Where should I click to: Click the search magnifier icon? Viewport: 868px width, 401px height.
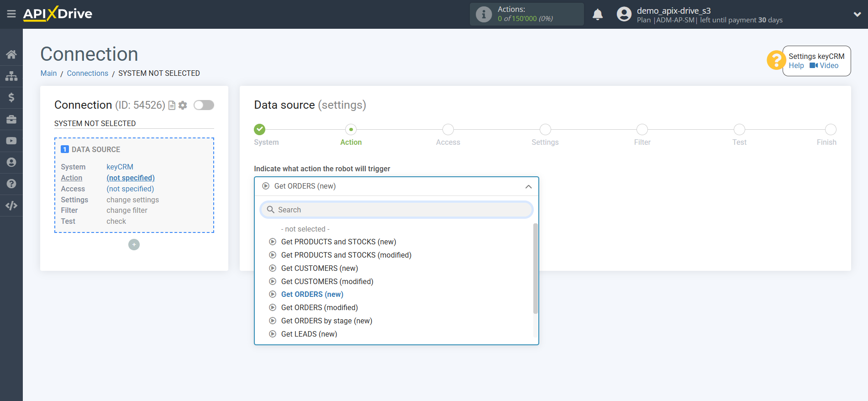tap(271, 210)
